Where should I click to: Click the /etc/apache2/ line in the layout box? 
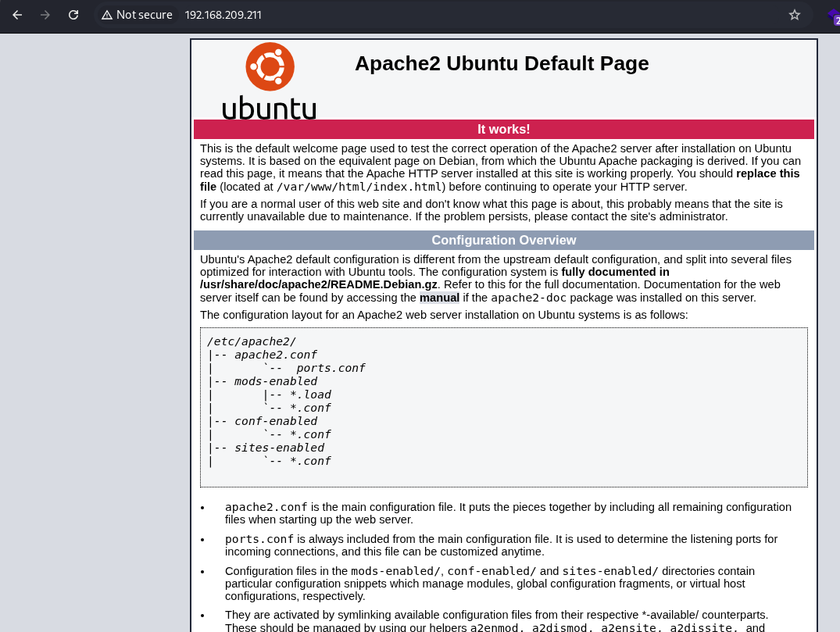pos(252,341)
